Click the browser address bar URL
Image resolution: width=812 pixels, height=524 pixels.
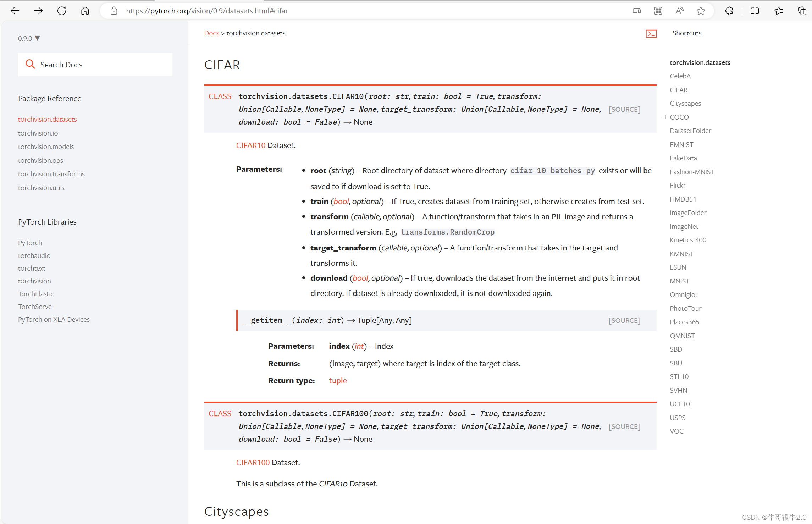coord(207,11)
